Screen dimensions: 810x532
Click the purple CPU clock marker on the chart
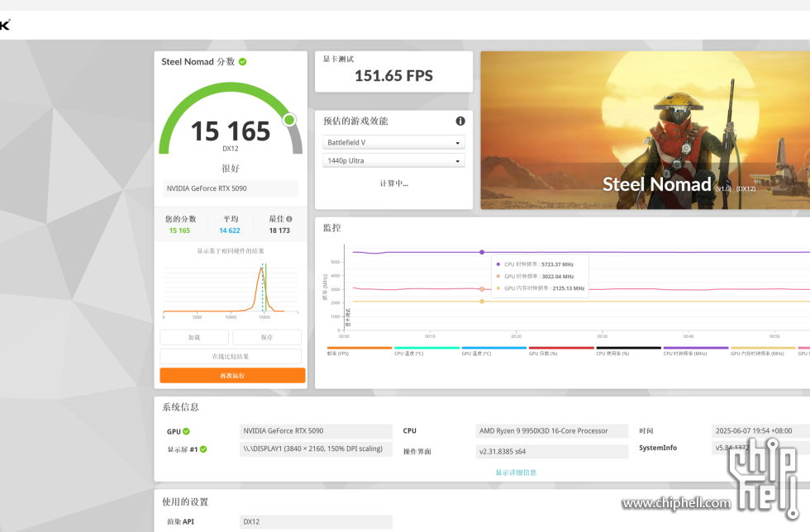coord(482,252)
